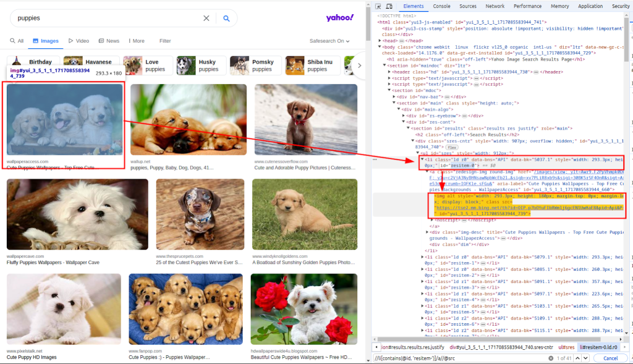633x364 pixels.
Task: Open the Cute Puppy HD Images title link
Action: coord(32,357)
